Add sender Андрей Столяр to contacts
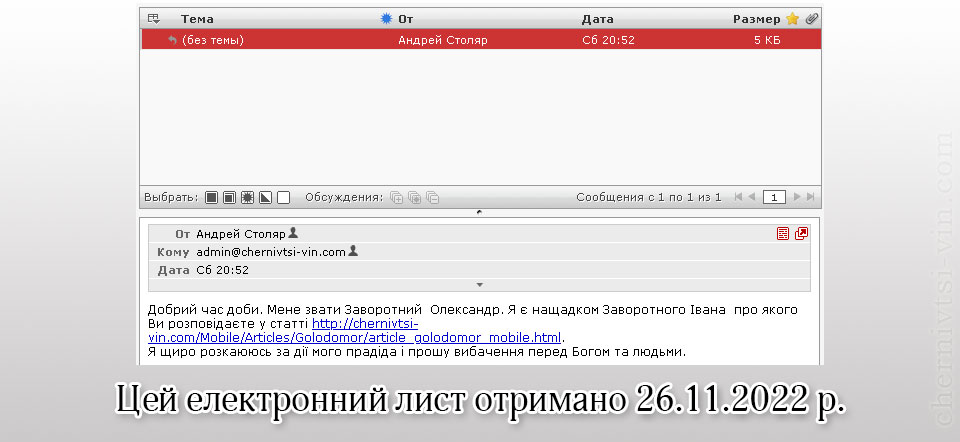 point(293,233)
